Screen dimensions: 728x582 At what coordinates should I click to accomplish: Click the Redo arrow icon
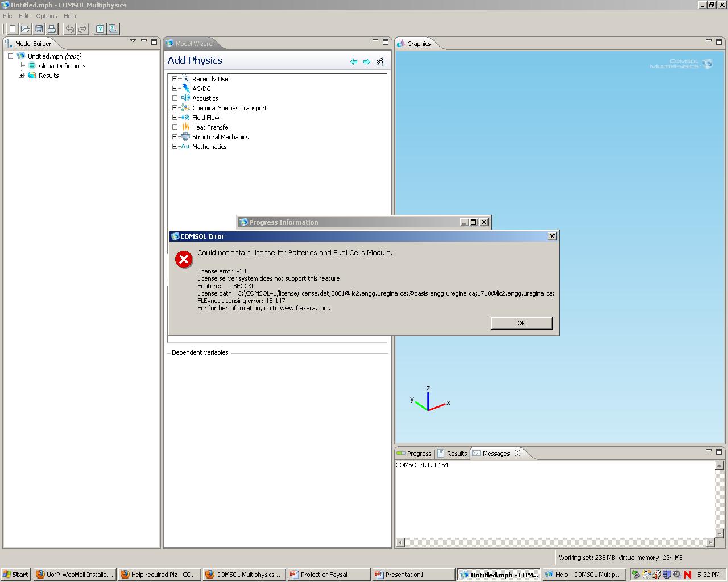tap(83, 28)
